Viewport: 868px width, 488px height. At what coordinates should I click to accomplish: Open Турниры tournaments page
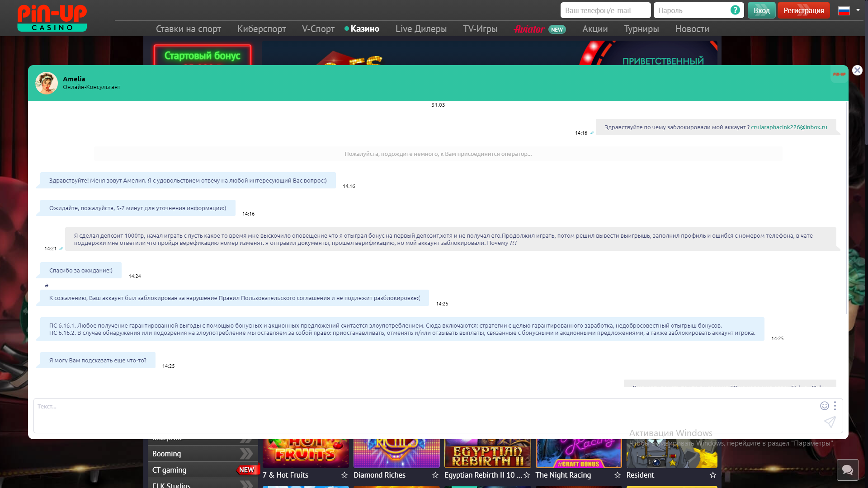[x=642, y=29]
